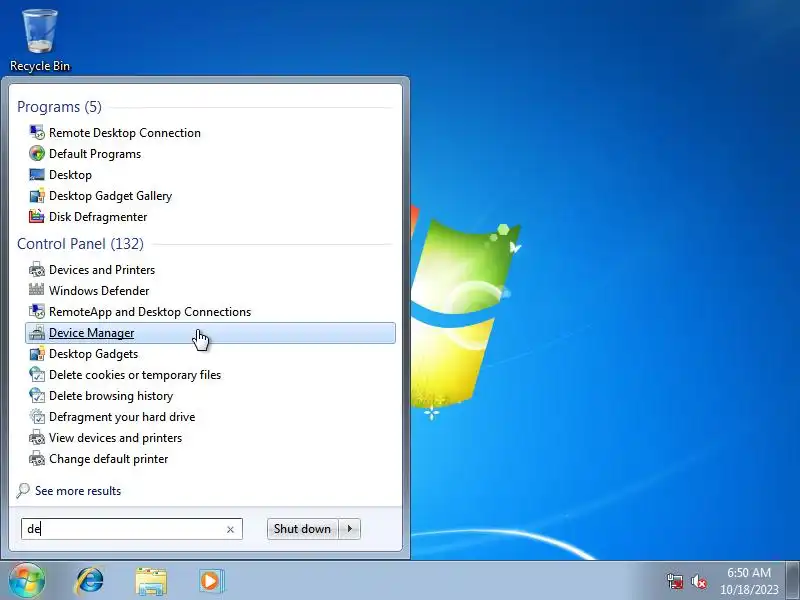This screenshot has width=800, height=600.
Task: Click the Desktop Gadgets icon
Action: 37,354
